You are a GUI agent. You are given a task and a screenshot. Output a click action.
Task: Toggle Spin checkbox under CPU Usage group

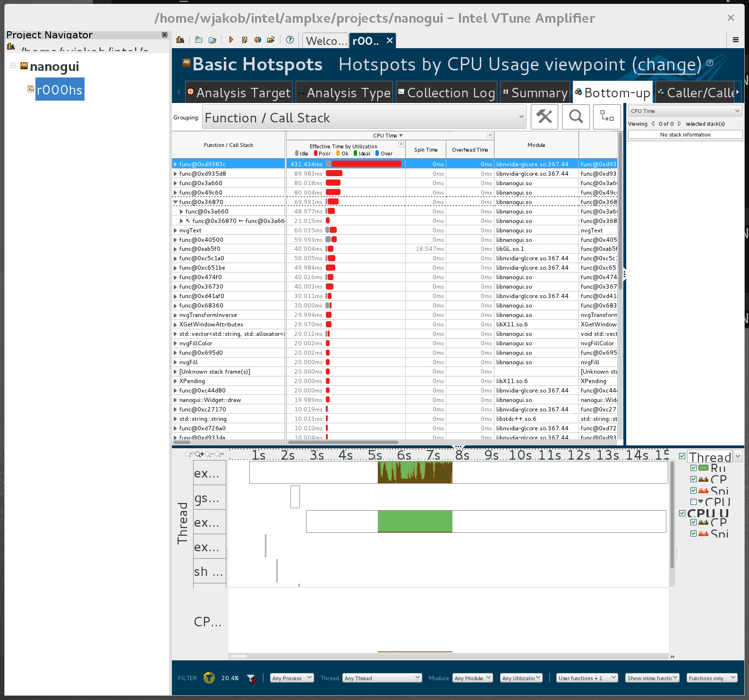click(x=693, y=534)
